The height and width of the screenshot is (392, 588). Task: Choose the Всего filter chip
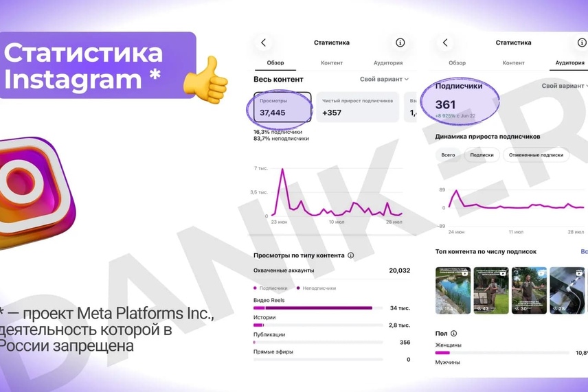tap(448, 154)
